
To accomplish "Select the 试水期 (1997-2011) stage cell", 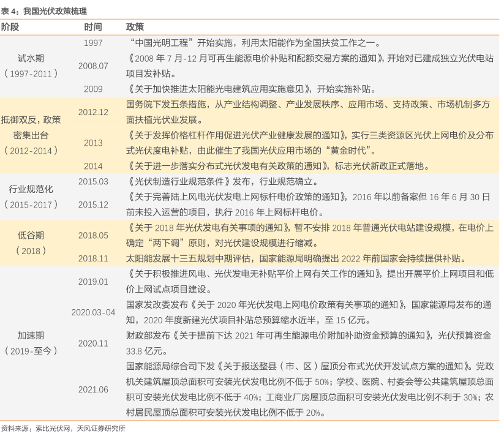I will [x=31, y=66].
